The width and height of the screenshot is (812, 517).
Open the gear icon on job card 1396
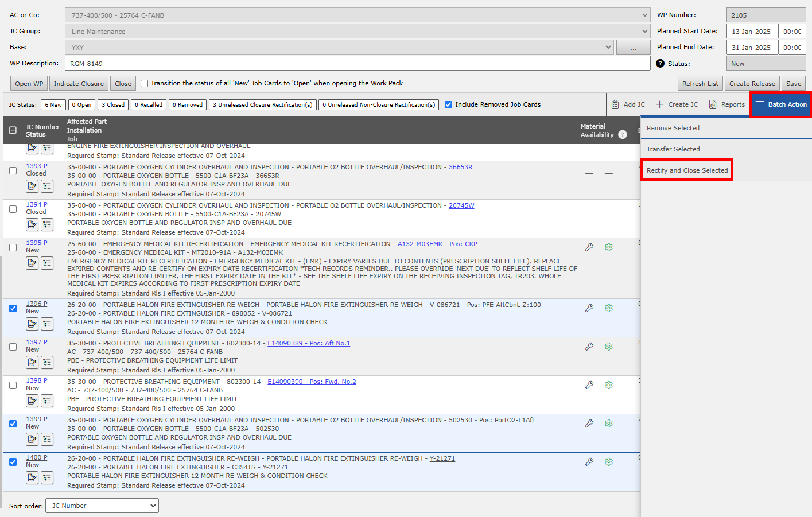(608, 308)
